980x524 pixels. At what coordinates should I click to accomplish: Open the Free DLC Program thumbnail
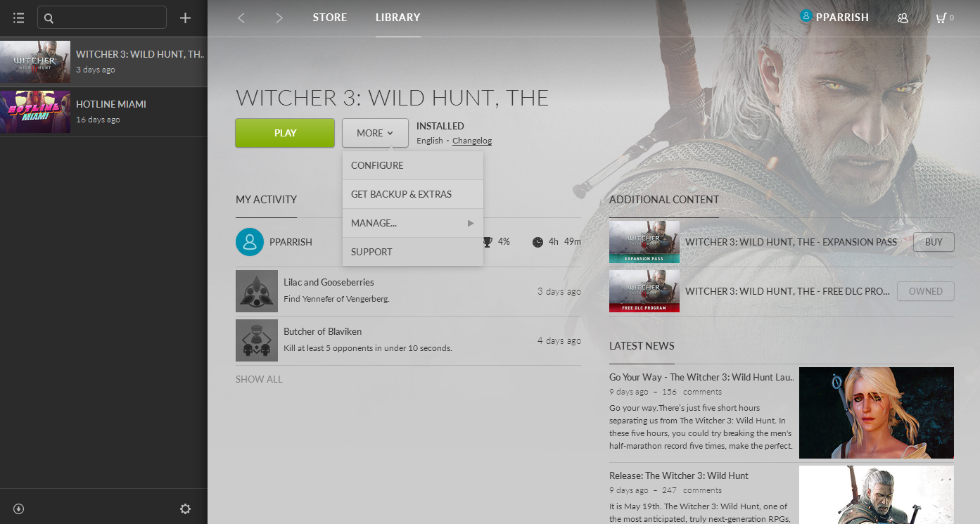tap(644, 291)
